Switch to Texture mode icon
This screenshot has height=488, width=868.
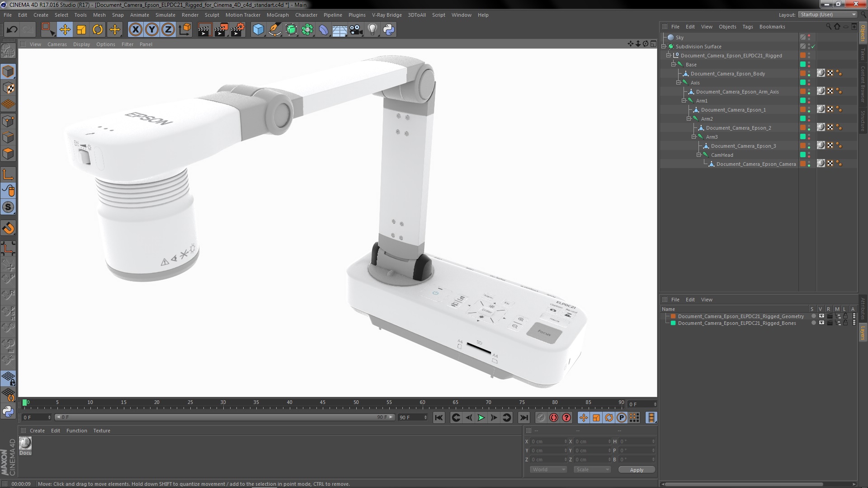(x=8, y=88)
